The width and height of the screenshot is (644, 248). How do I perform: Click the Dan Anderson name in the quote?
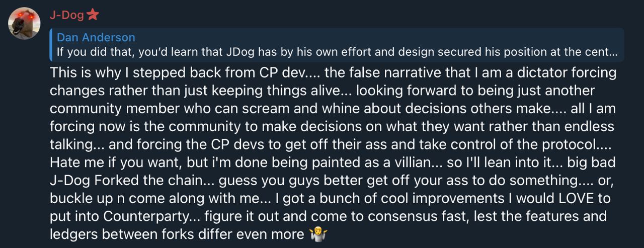coord(96,37)
